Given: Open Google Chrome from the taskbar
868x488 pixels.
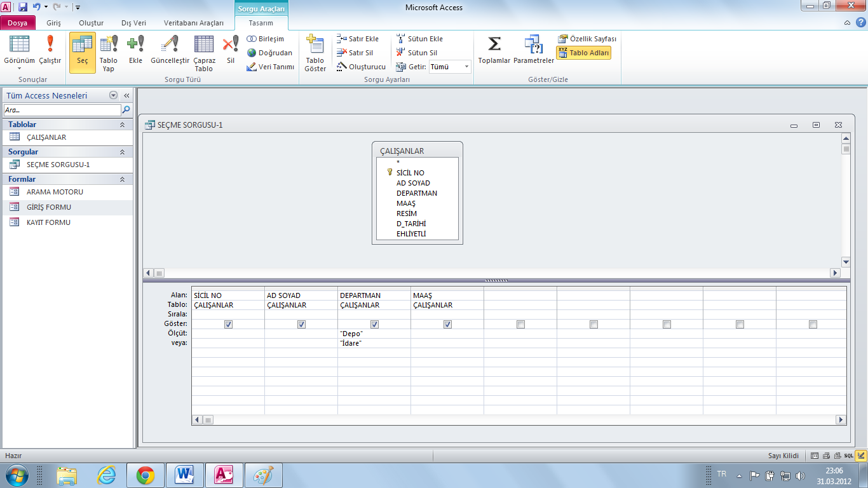Looking at the screenshot, I should tap(146, 475).
